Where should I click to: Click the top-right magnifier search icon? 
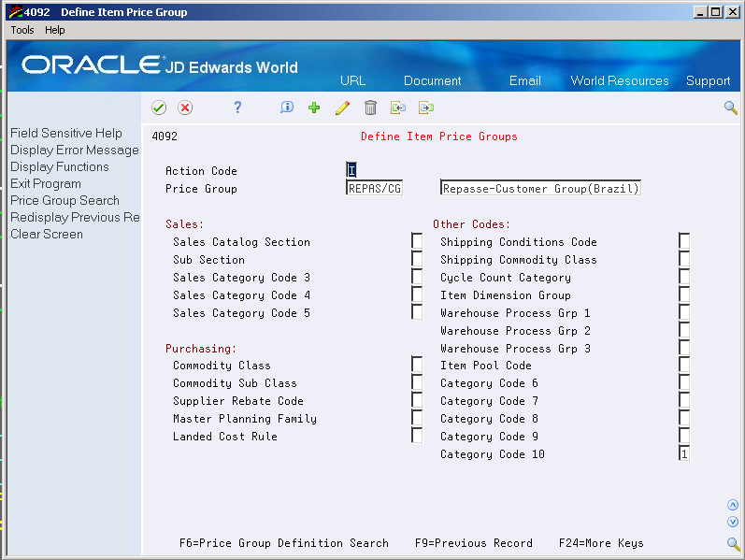tap(731, 108)
